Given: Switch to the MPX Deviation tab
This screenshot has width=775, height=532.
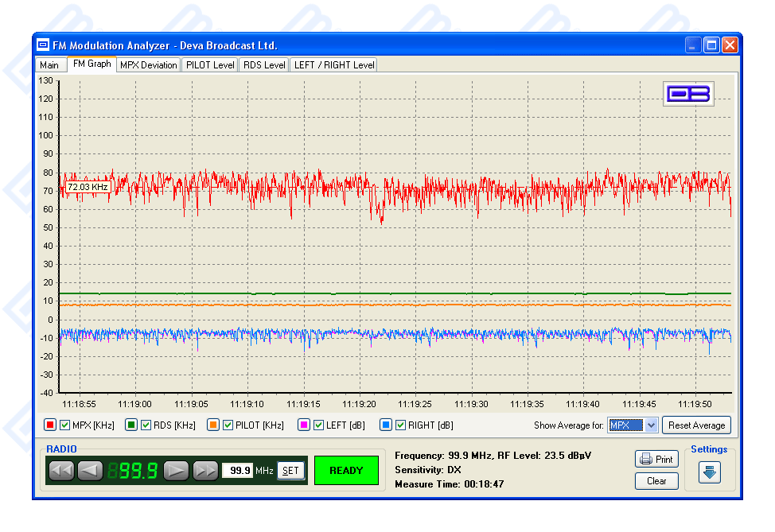Looking at the screenshot, I should coord(149,65).
